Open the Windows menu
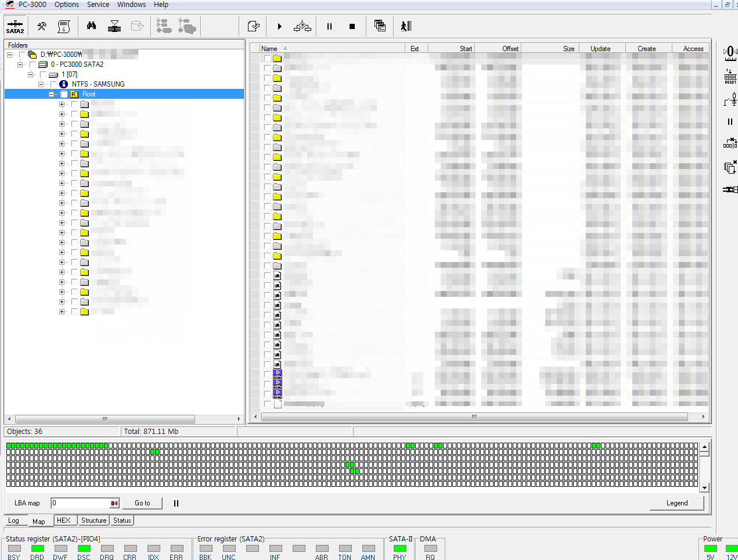738x560 pixels. pyautogui.click(x=131, y=5)
